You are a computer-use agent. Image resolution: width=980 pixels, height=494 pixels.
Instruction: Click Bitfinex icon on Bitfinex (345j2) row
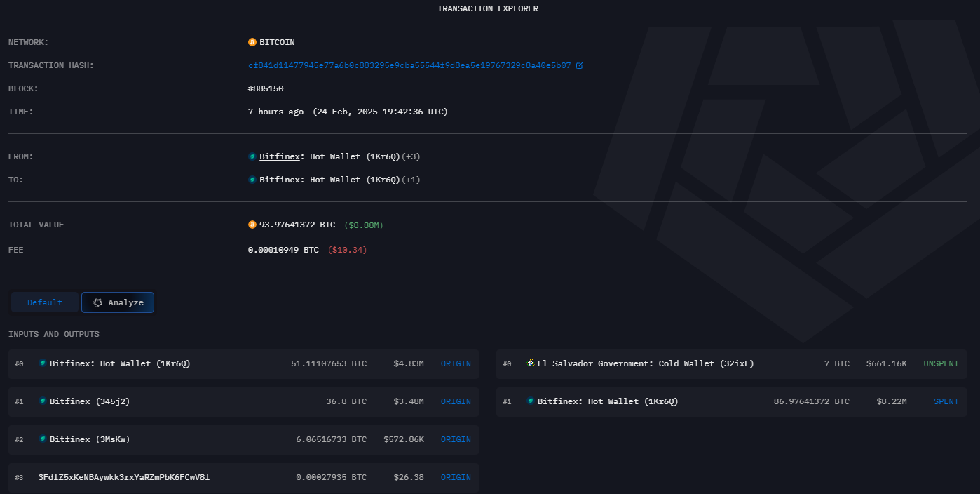tap(43, 401)
